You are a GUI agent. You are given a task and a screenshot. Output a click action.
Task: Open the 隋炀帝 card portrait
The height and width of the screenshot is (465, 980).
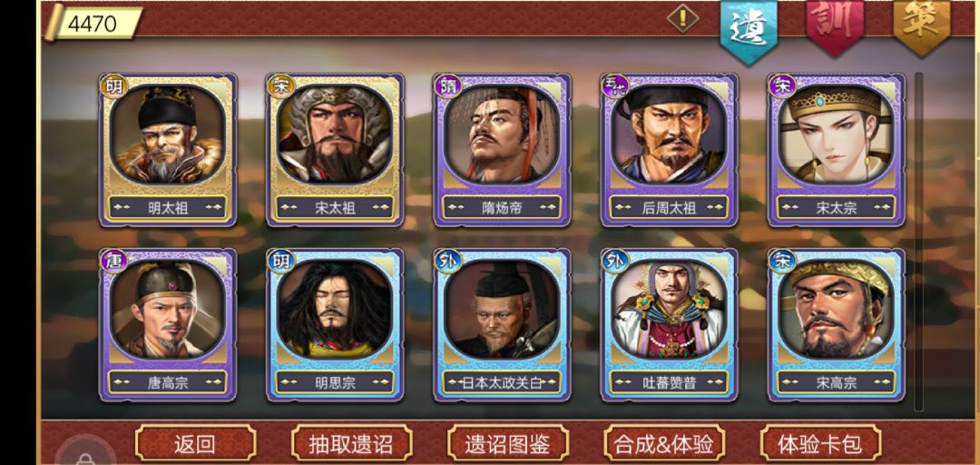(502, 134)
